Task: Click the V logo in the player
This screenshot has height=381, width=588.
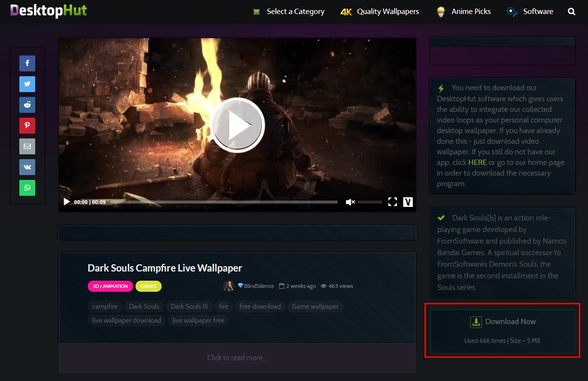Action: (408, 202)
